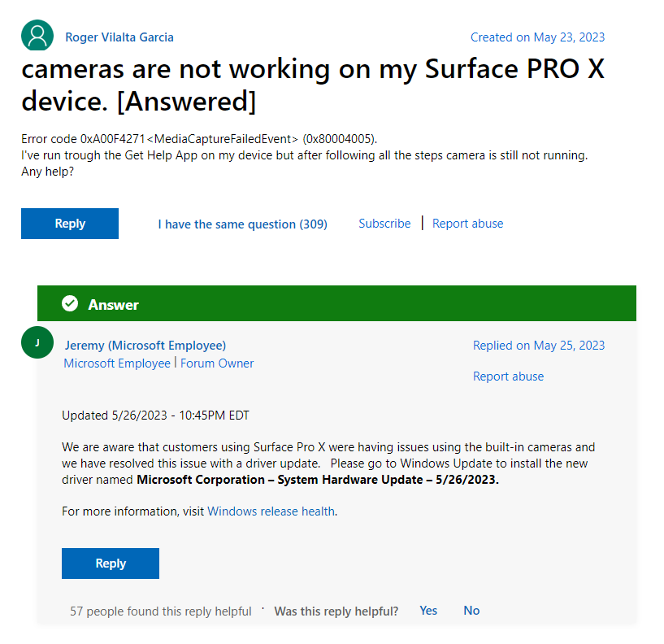Screen dimensions: 664x644
Task: Mark the reply as not helpful with No
Action: [471, 611]
